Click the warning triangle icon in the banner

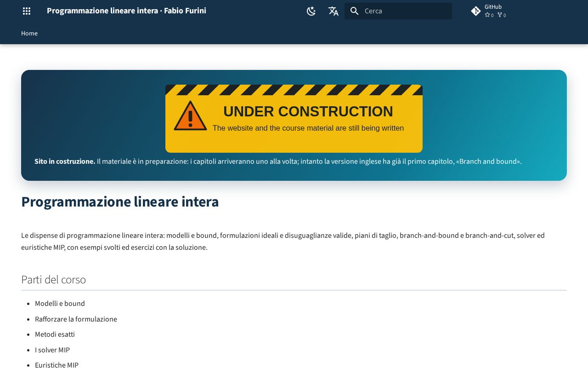[190, 115]
